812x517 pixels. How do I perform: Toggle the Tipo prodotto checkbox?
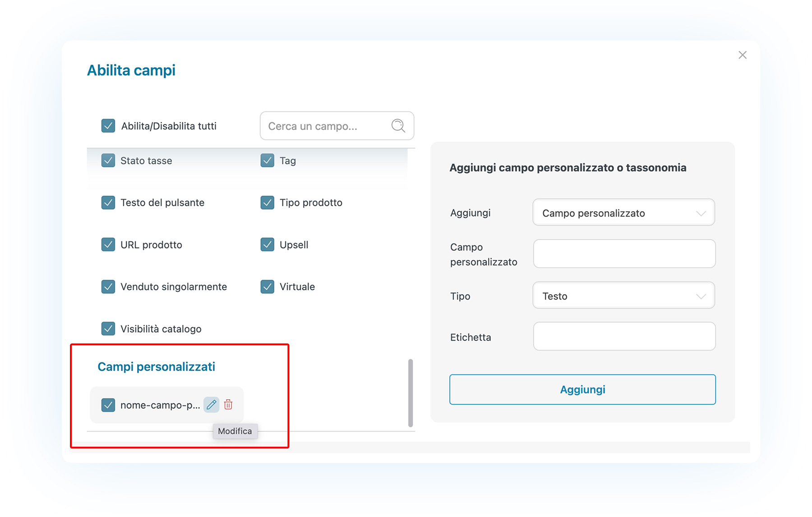pyautogui.click(x=268, y=203)
